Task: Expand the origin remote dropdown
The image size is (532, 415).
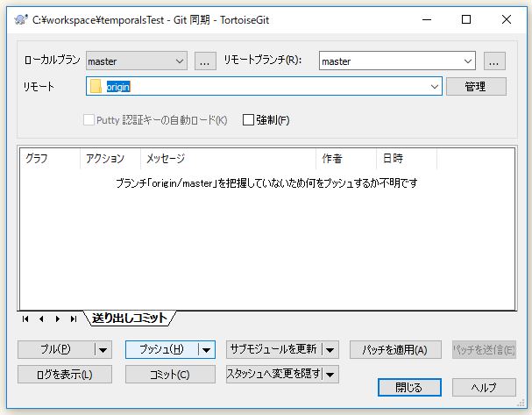Action: (x=435, y=86)
